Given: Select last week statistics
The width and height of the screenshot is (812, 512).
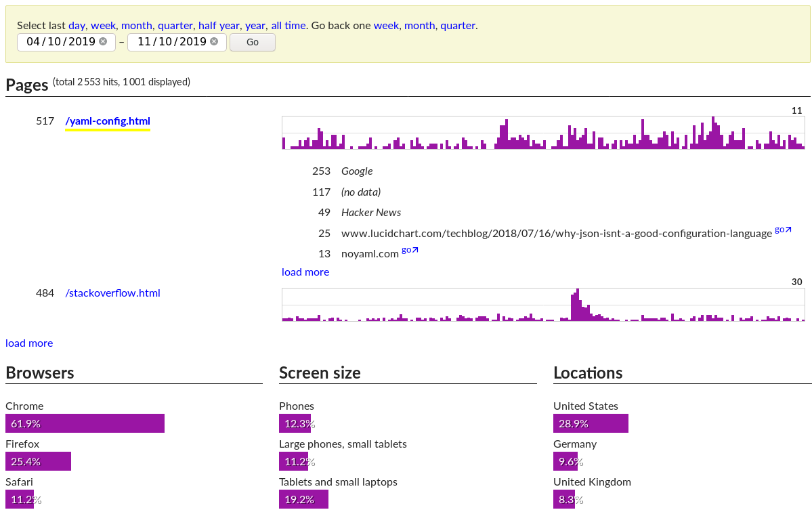Looking at the screenshot, I should [103, 25].
